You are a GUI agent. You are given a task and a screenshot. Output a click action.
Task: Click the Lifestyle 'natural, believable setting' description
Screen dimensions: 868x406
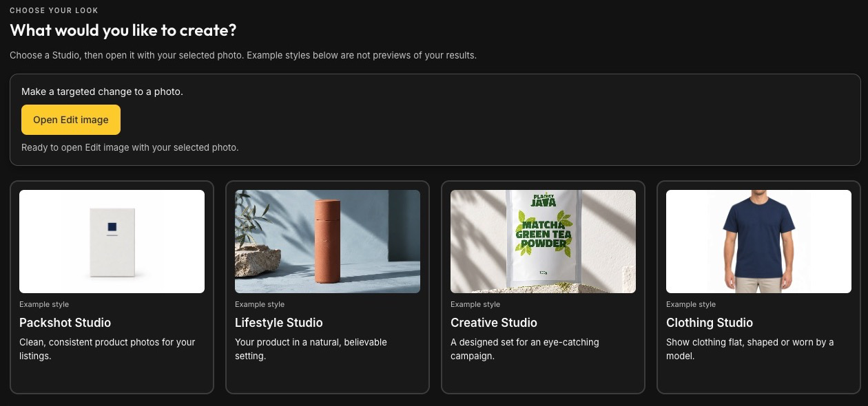pos(311,349)
